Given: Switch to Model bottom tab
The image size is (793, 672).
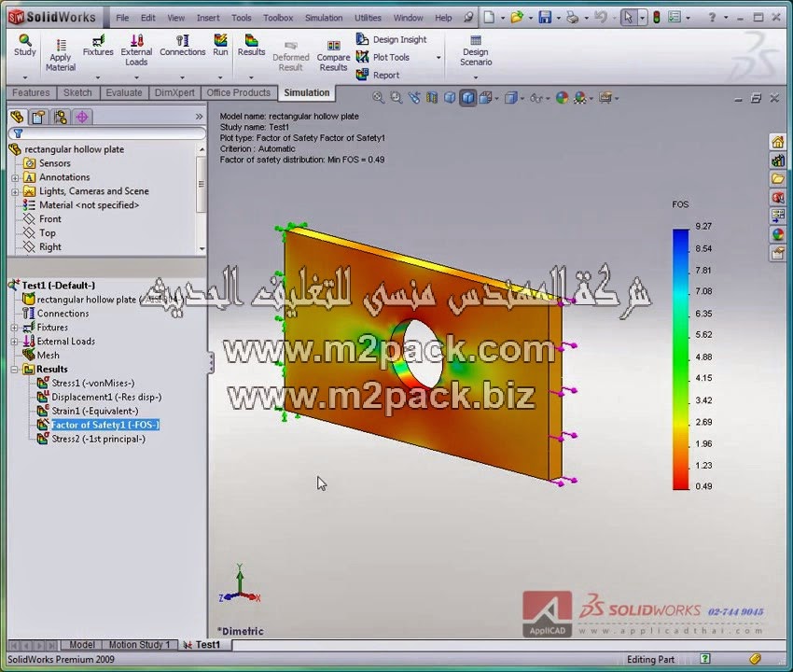Looking at the screenshot, I should (x=81, y=645).
